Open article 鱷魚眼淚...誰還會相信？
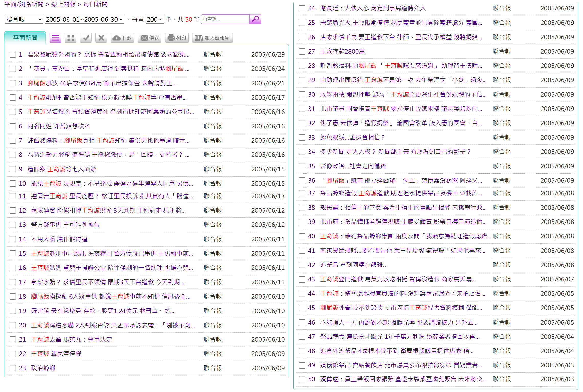 click(x=353, y=137)
